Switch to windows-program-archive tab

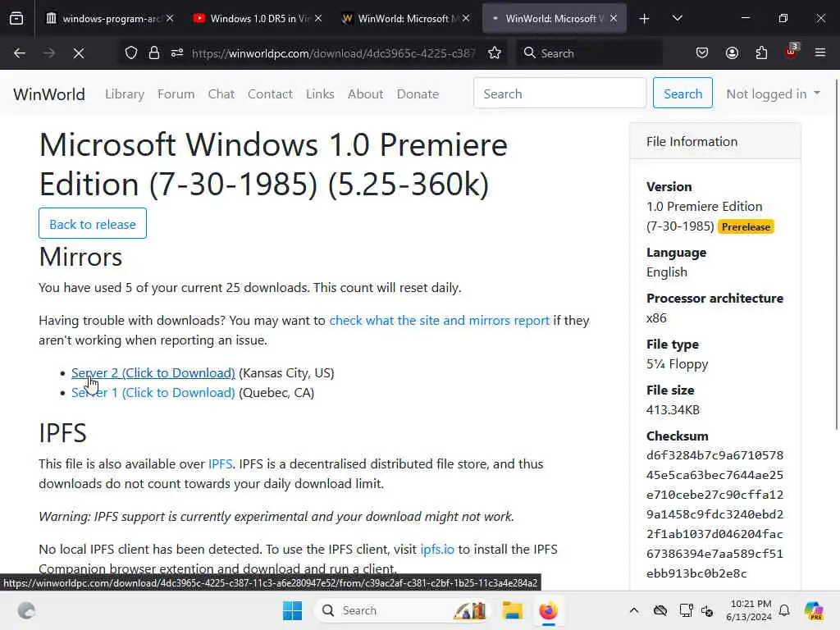pos(110,18)
